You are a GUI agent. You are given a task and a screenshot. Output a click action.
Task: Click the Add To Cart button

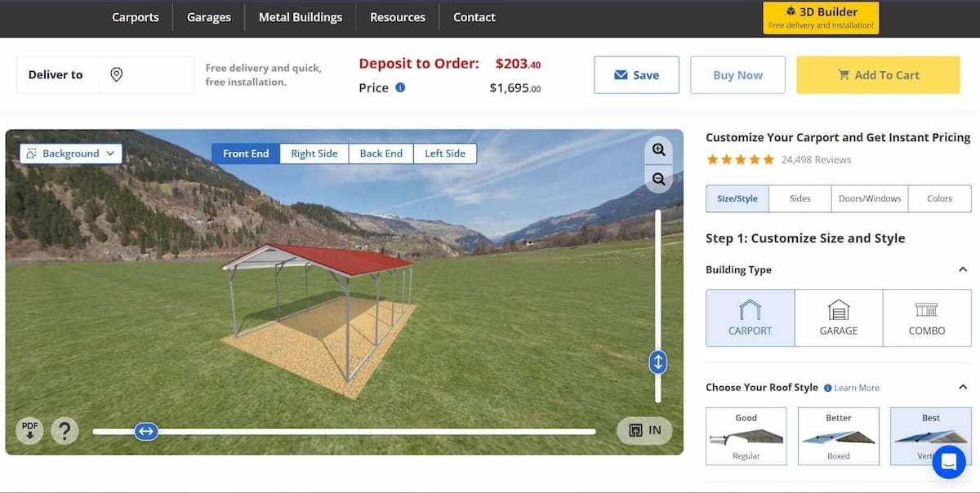point(878,75)
